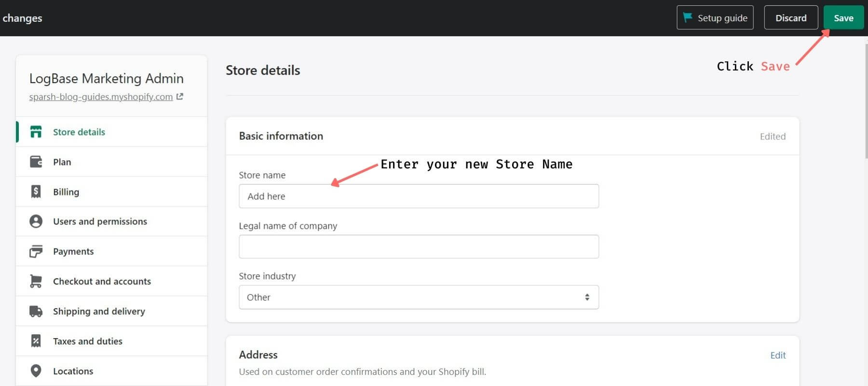
Task: Click the Plan wallet icon
Action: pos(36,162)
